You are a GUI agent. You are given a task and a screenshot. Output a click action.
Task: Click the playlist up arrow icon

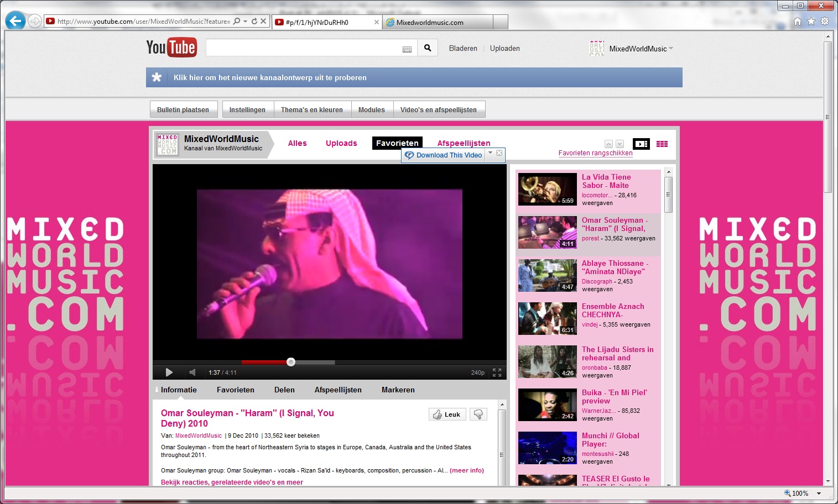[x=608, y=144]
